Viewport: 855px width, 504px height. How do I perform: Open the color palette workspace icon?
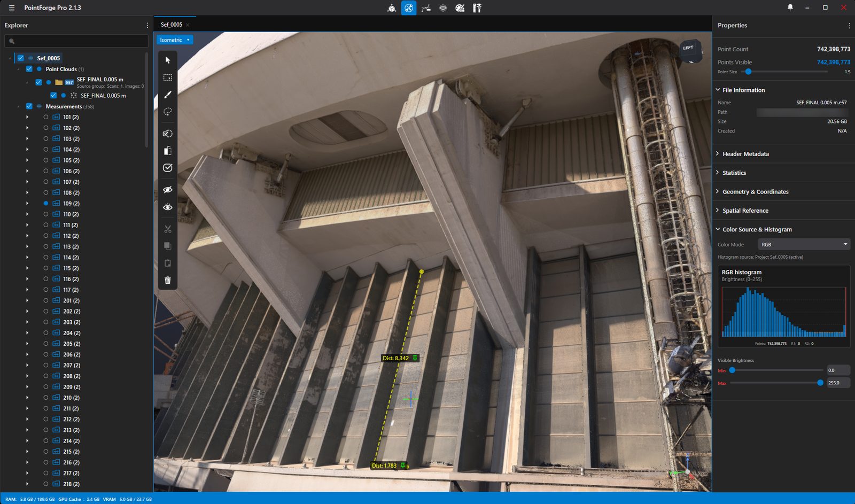pyautogui.click(x=460, y=8)
